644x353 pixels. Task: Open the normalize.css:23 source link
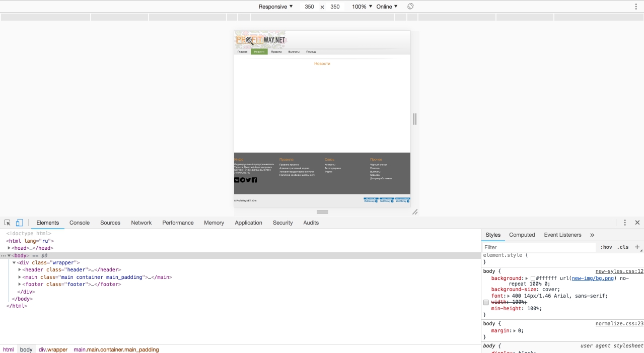(x=619, y=324)
